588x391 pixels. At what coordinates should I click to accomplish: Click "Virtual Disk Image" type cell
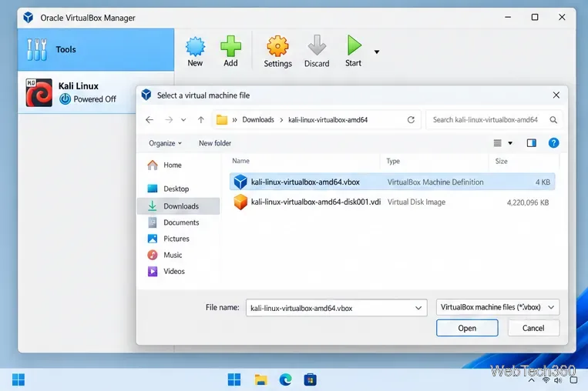click(416, 202)
